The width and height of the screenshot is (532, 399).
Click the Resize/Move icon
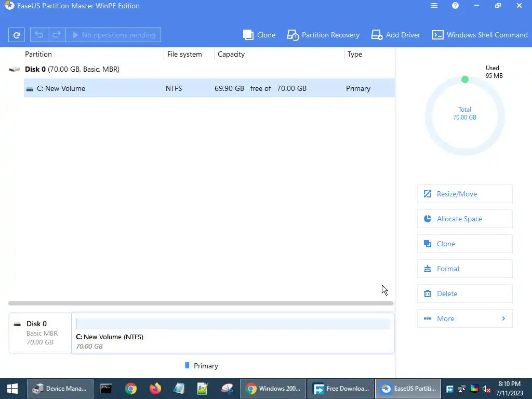coord(428,194)
